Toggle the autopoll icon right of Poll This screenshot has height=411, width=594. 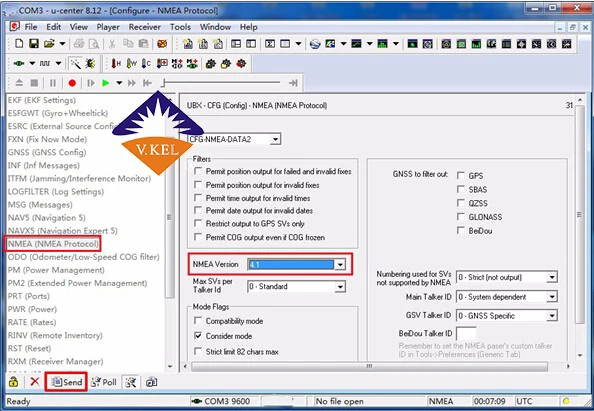(x=131, y=382)
